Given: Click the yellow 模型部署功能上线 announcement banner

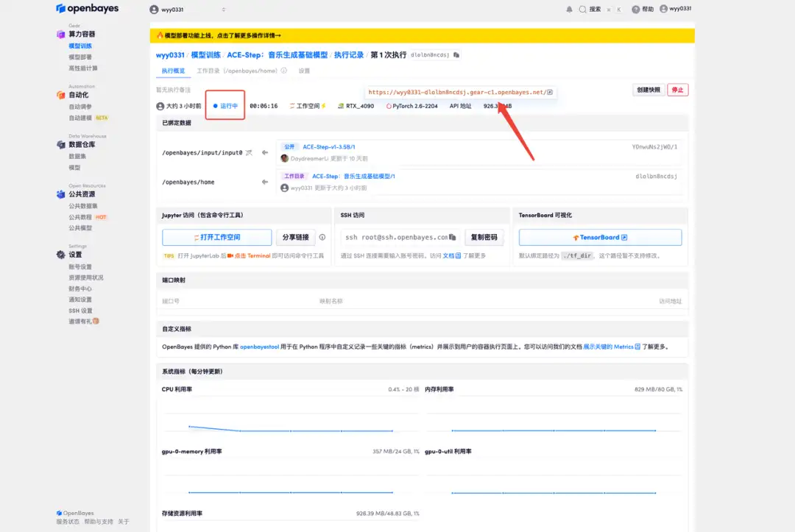Looking at the screenshot, I should point(423,35).
